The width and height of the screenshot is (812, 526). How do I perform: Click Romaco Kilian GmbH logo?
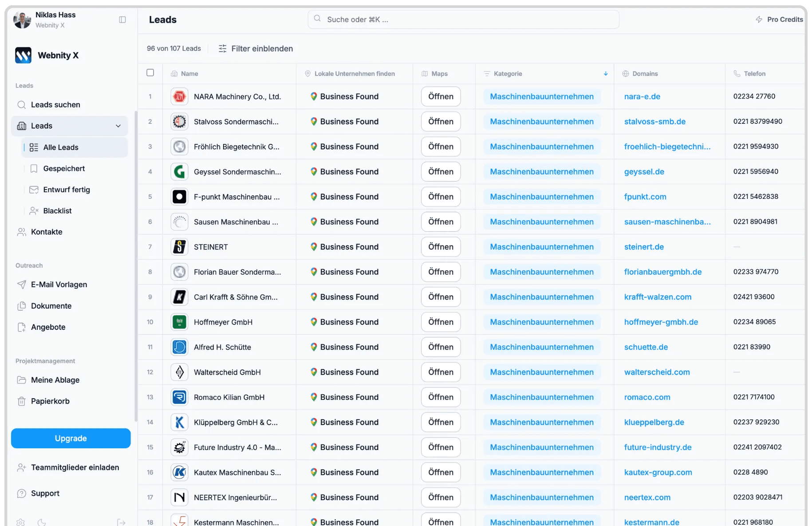[179, 397]
